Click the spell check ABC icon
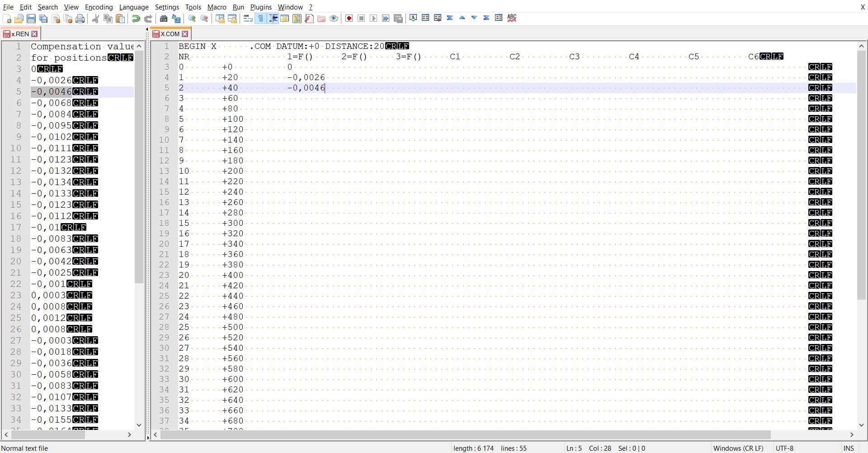The height and width of the screenshot is (453, 868). pyautogui.click(x=512, y=18)
